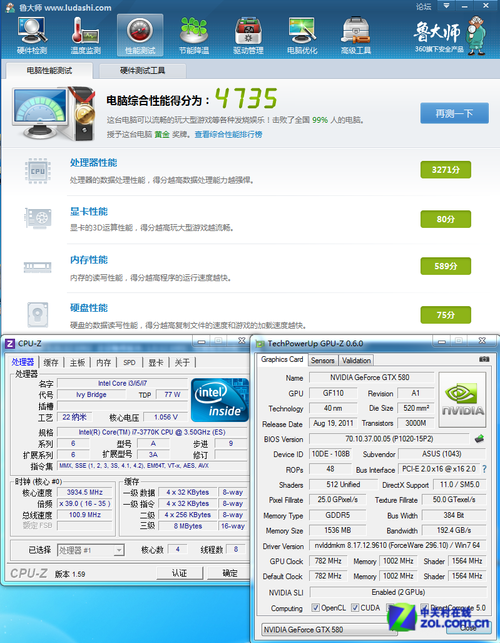Click the memory performance icon
Screen dimensions: 500x643
pyautogui.click(x=38, y=267)
